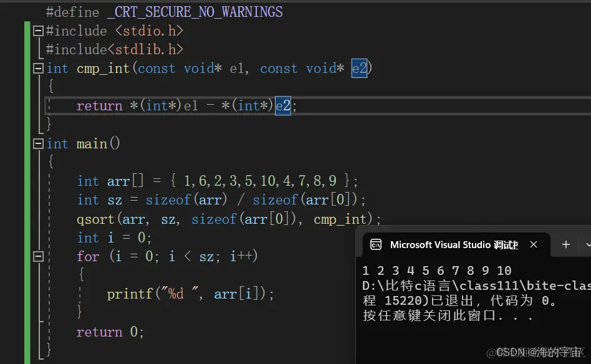Collapse the #include block fold marker
The height and width of the screenshot is (364, 591).
[38, 31]
